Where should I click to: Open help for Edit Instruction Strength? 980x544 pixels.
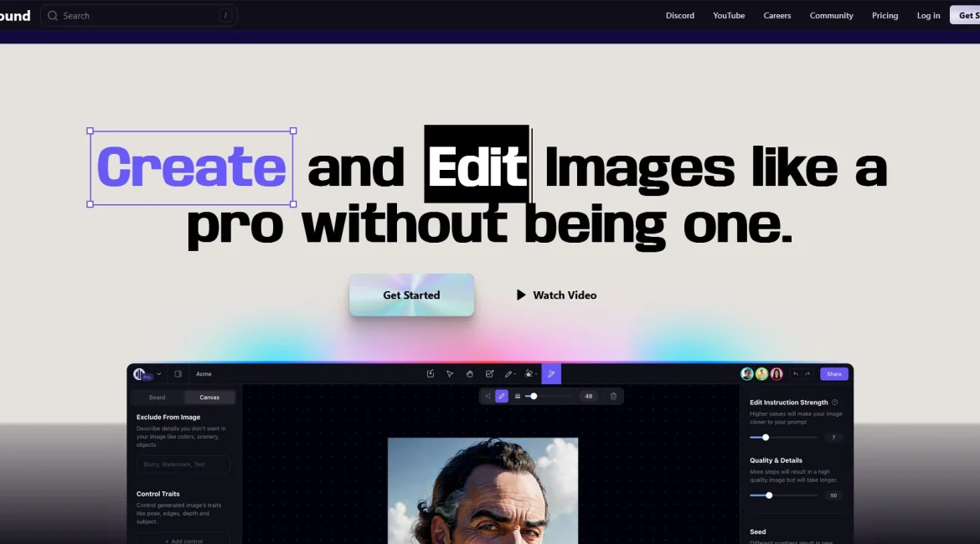[x=835, y=403]
